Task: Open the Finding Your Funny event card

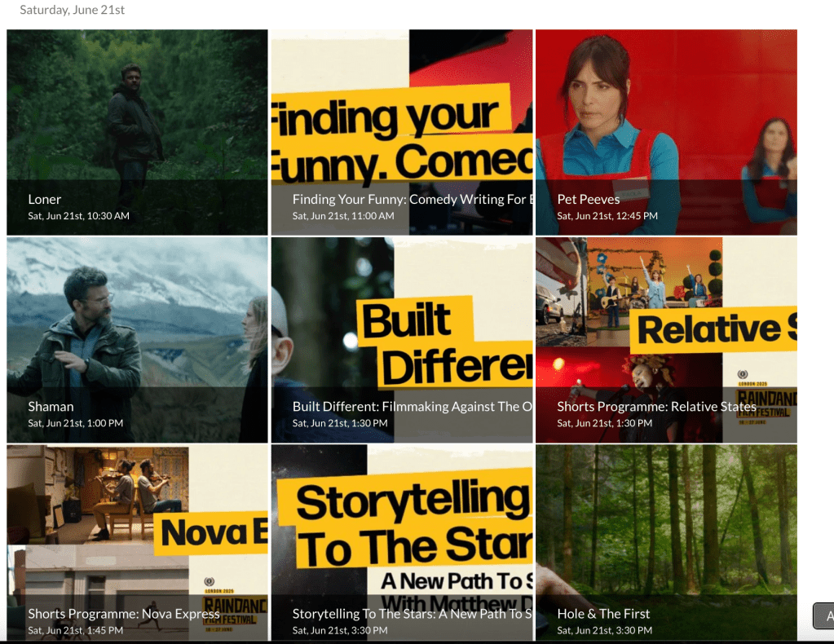Action: tap(402, 132)
